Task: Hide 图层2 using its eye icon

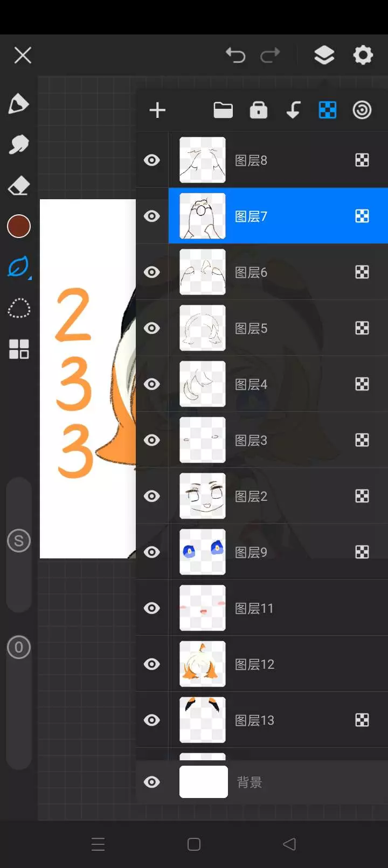Action: [x=152, y=496]
